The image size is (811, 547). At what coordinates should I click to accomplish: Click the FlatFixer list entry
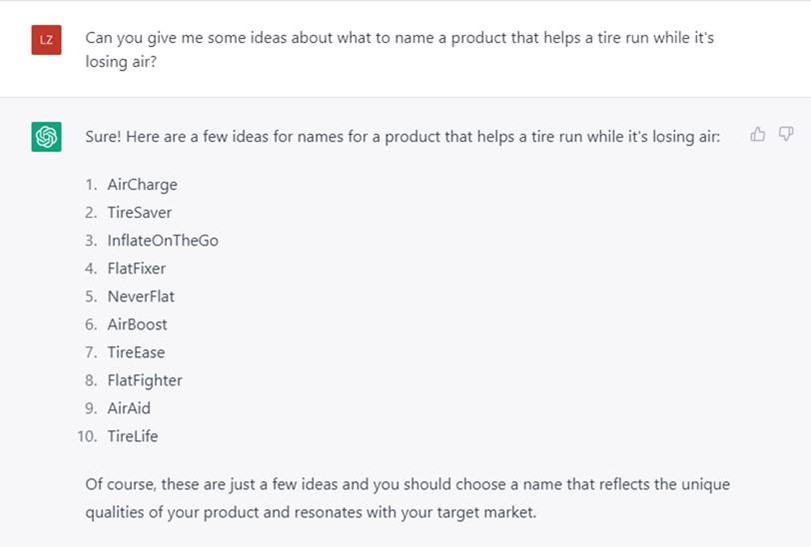point(137,268)
